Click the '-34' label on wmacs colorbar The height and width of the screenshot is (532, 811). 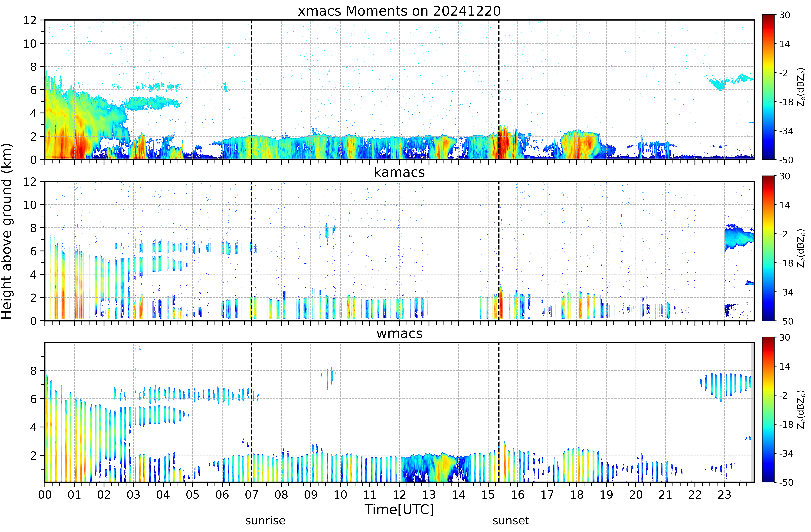[786, 453]
